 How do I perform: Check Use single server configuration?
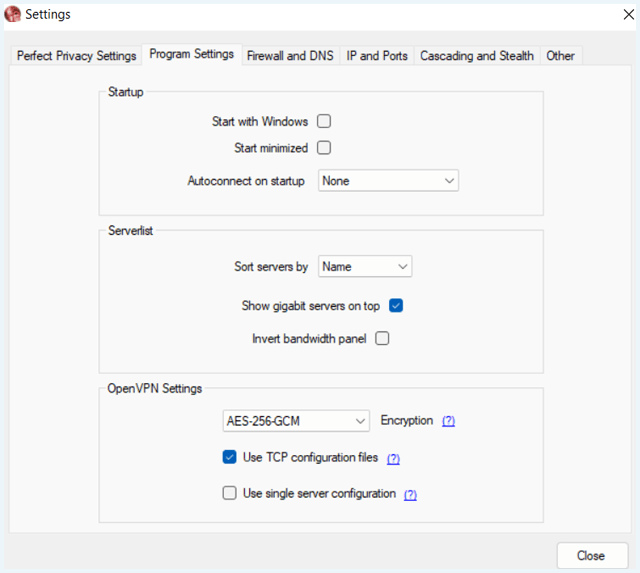click(x=229, y=493)
